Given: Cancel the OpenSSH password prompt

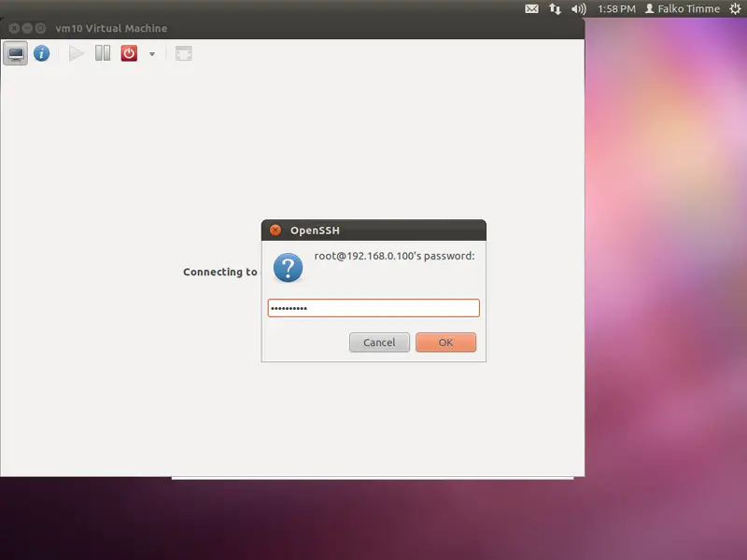Looking at the screenshot, I should tap(379, 343).
